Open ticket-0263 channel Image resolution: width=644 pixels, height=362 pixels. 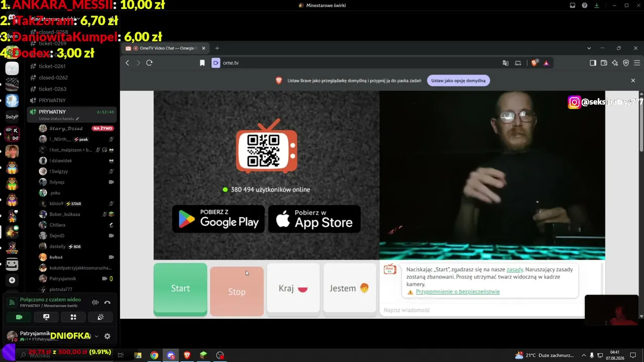(52, 89)
